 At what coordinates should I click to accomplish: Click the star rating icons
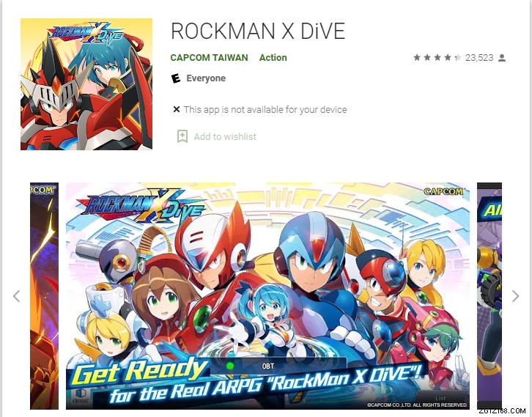coord(437,58)
